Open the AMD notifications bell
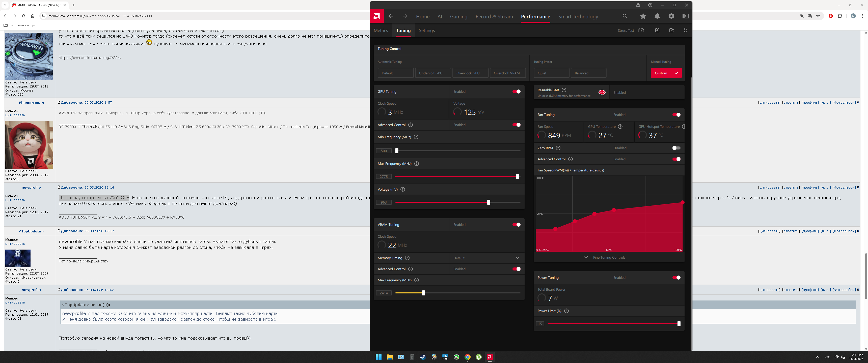 [x=657, y=16]
